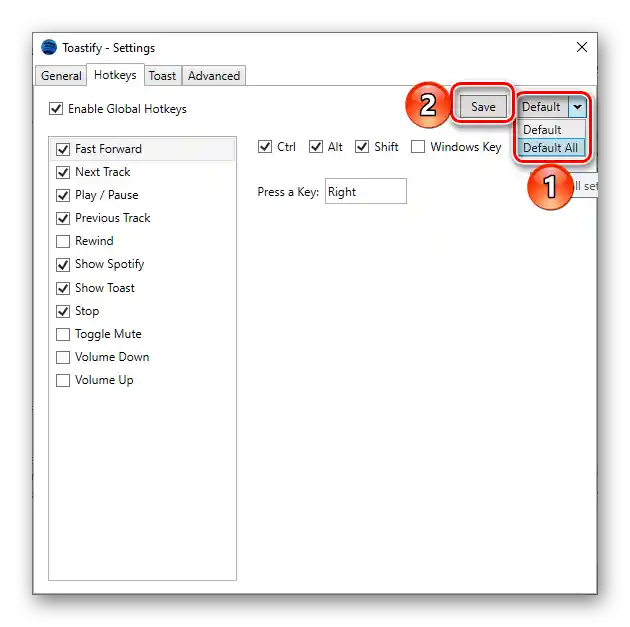
Task: Check the Volume Up hotkey checkbox
Action: [x=63, y=380]
